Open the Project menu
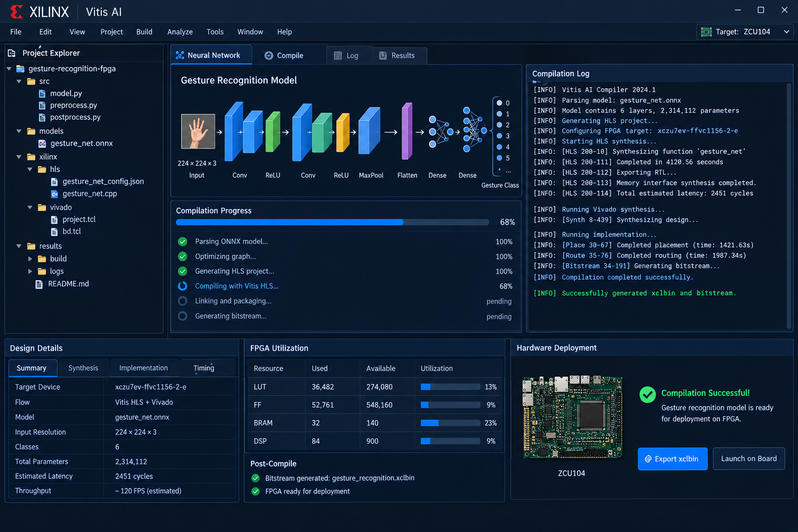This screenshot has height=532, width=798. pos(112,32)
